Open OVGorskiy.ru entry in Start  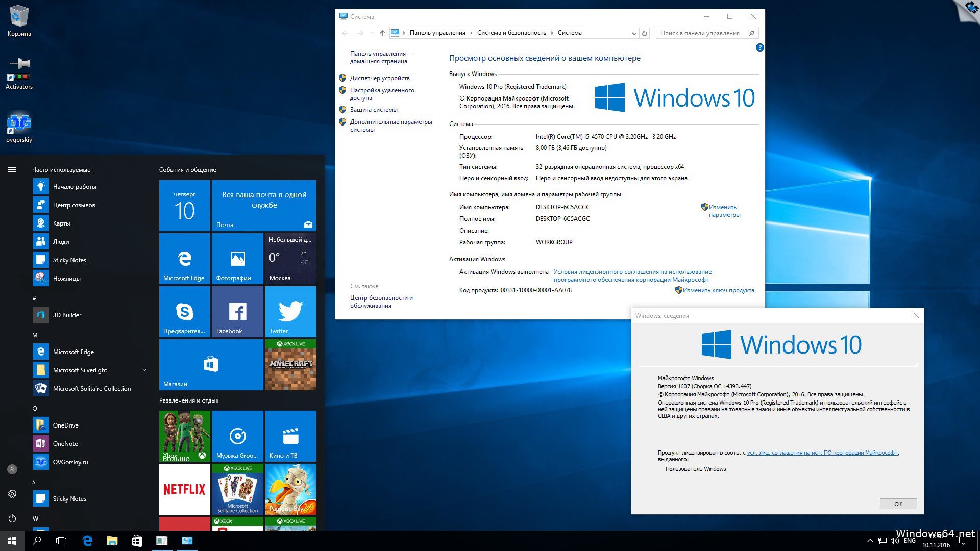[x=90, y=462]
